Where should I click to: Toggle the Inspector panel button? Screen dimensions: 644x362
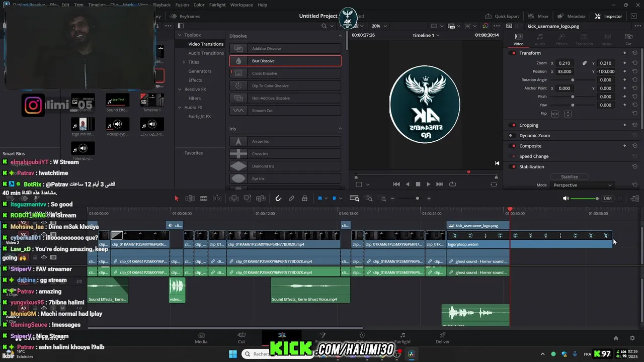coord(608,16)
